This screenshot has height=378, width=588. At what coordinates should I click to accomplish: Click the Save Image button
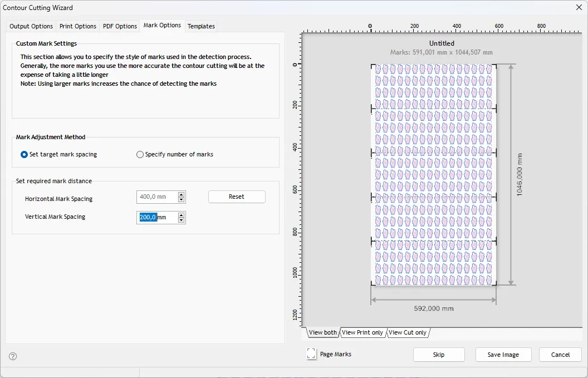503,355
